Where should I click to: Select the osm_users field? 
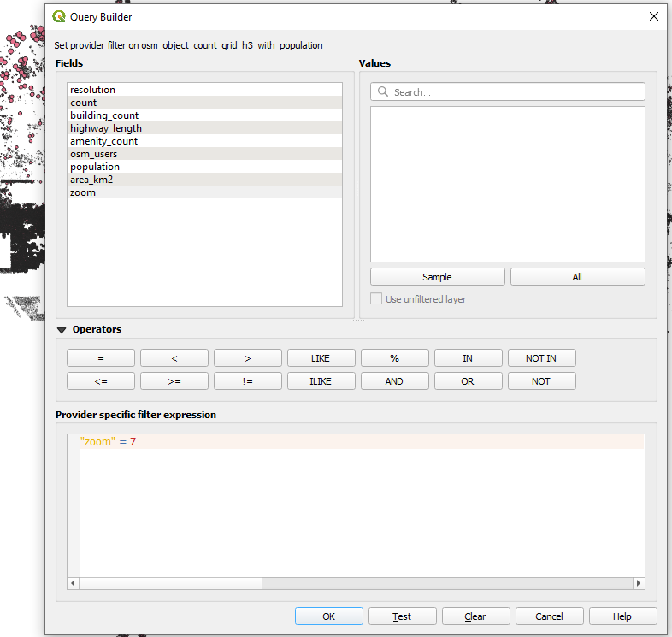(x=204, y=154)
